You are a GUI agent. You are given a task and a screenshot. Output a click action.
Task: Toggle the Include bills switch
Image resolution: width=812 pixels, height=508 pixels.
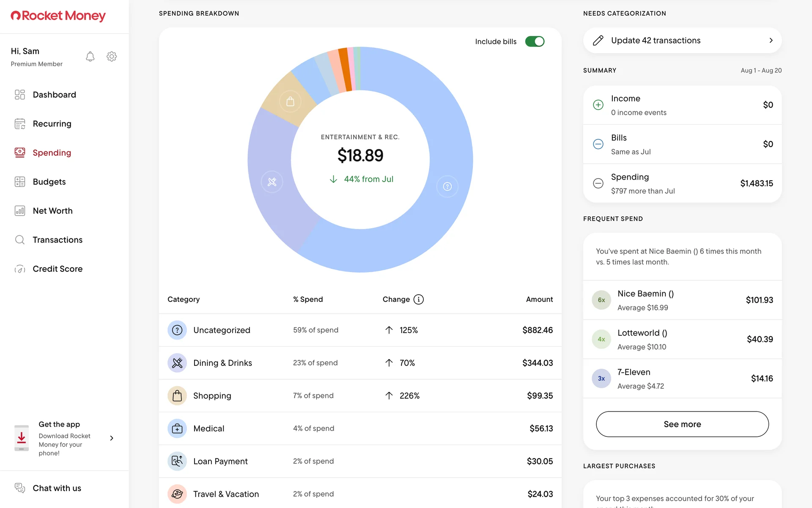click(x=535, y=41)
